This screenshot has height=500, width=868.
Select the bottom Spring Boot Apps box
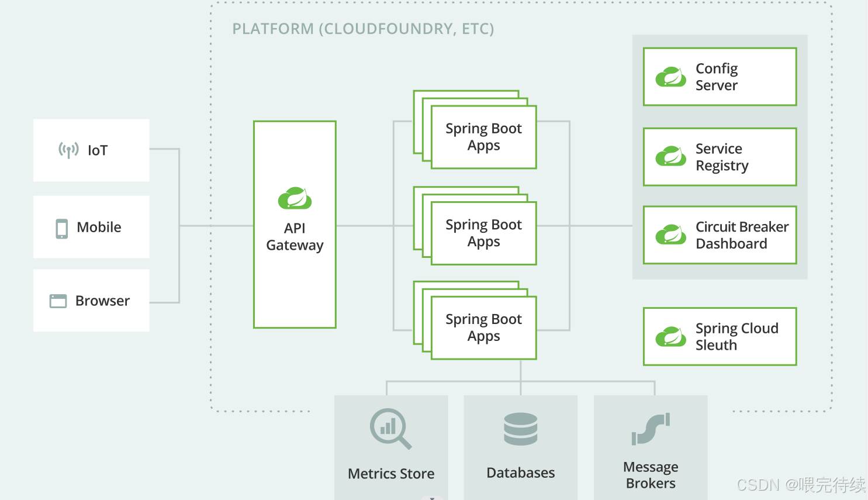[x=483, y=327]
